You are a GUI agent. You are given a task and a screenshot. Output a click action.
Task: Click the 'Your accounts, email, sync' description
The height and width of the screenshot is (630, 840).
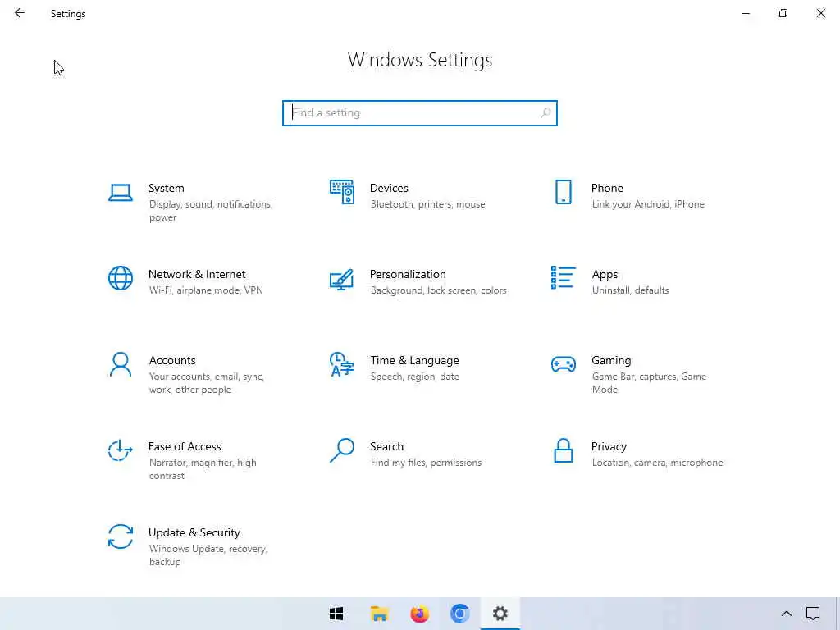click(x=206, y=383)
